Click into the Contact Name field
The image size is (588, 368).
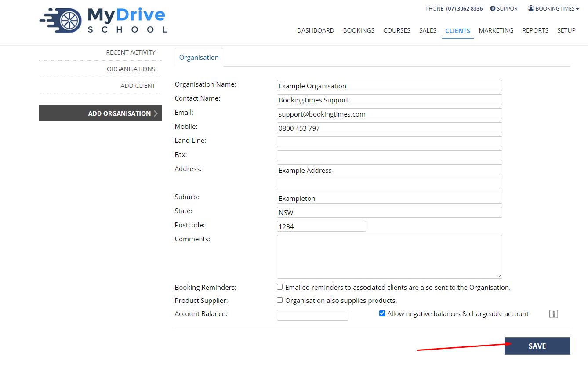[389, 100]
